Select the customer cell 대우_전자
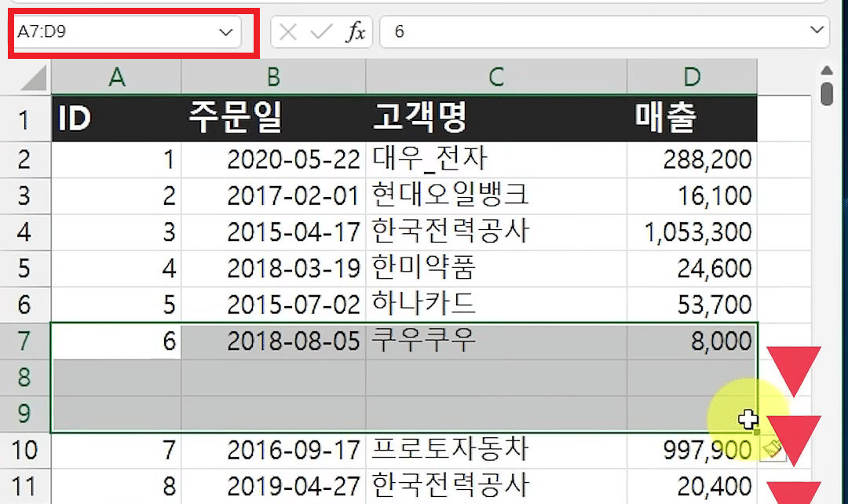Image resolution: width=848 pixels, height=504 pixels. tap(496, 160)
